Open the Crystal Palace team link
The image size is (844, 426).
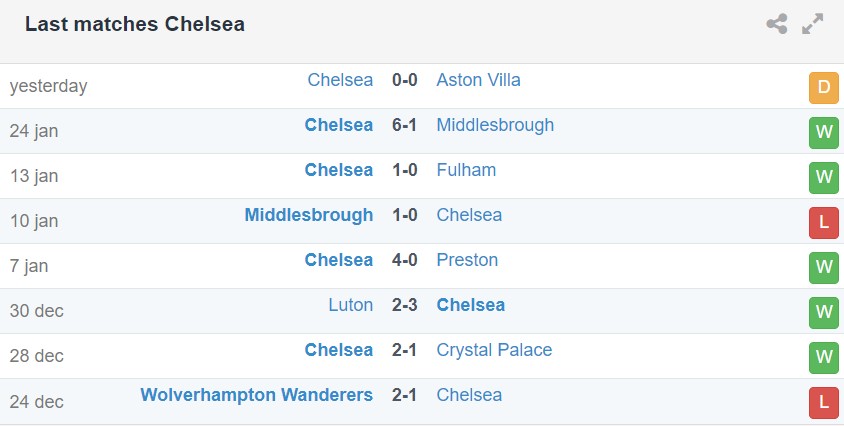494,350
